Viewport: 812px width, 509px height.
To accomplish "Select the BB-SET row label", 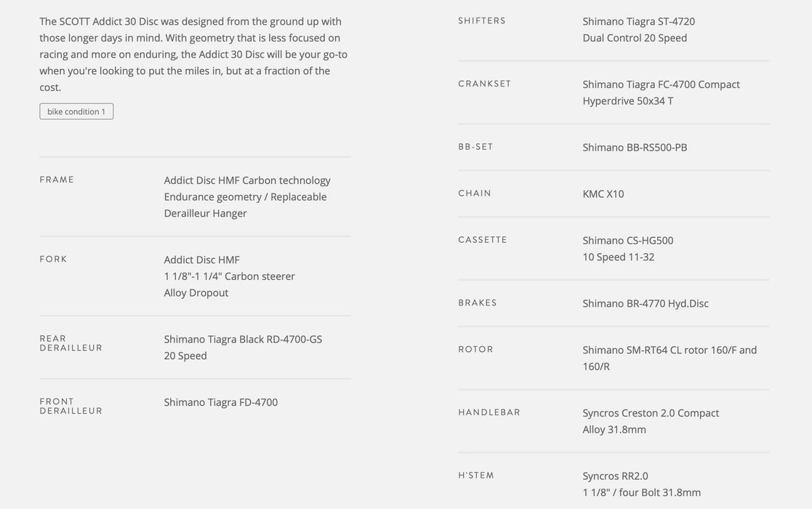I will point(475,147).
